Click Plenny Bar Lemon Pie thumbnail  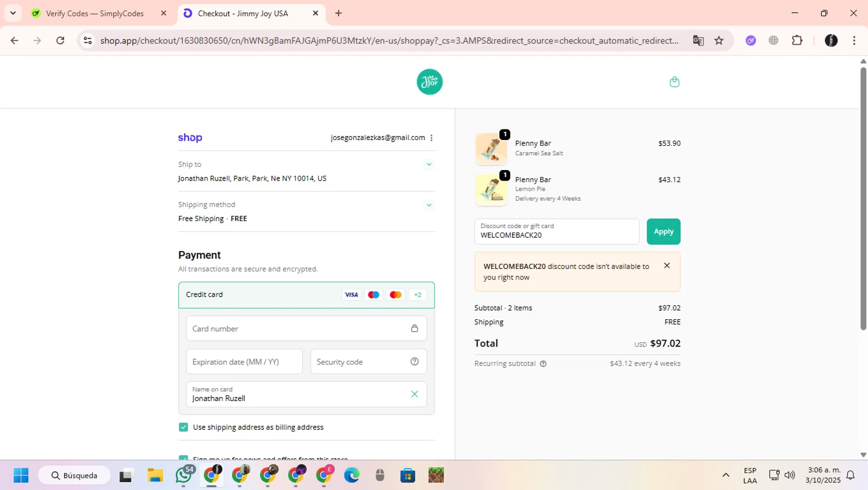[x=491, y=190]
